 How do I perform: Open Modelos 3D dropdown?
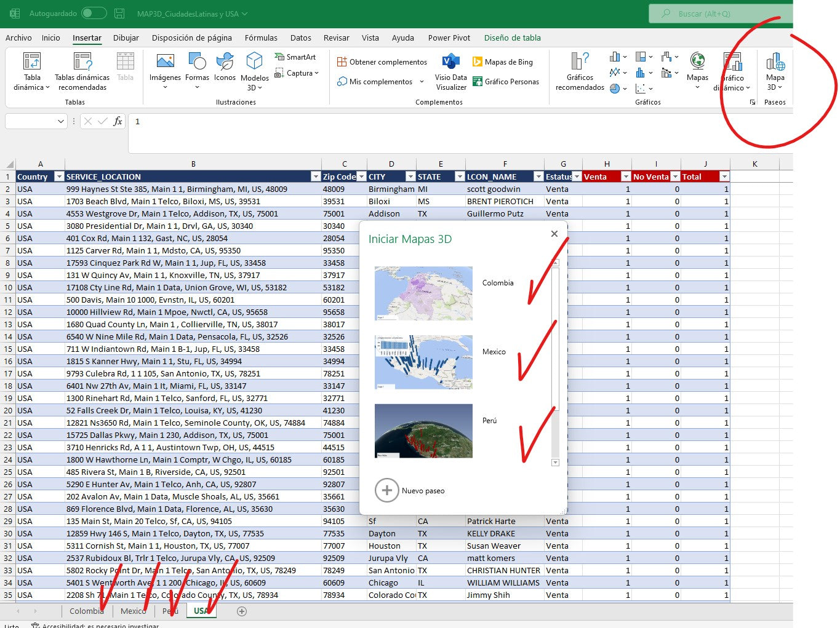[255, 71]
